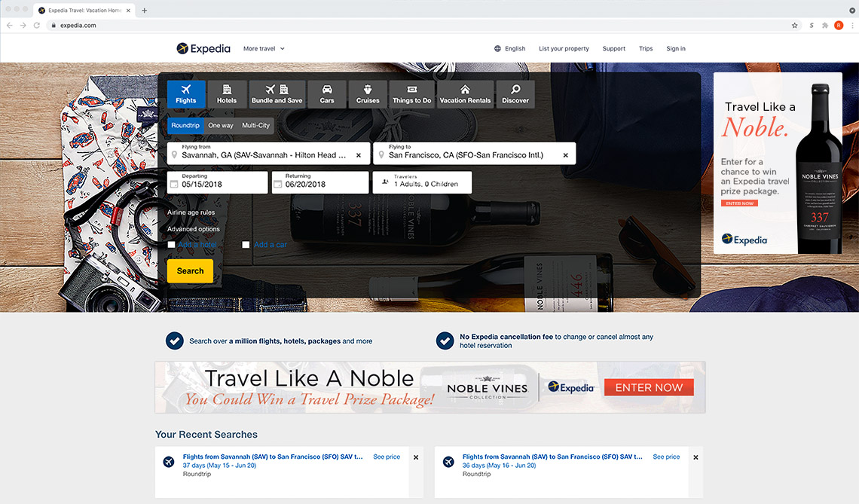This screenshot has width=859, height=504.
Task: Open the Hotels tab
Action: coord(226,93)
